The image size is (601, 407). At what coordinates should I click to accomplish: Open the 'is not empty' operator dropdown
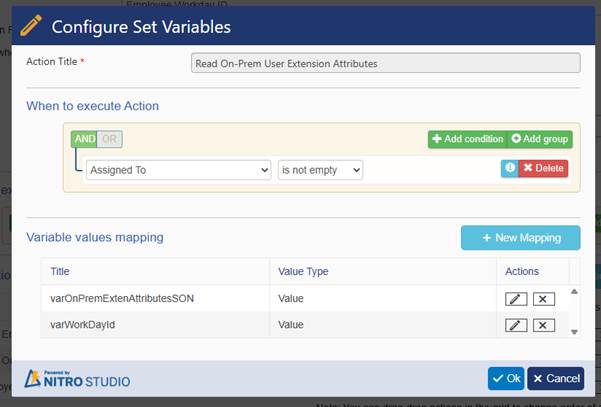pyautogui.click(x=320, y=170)
